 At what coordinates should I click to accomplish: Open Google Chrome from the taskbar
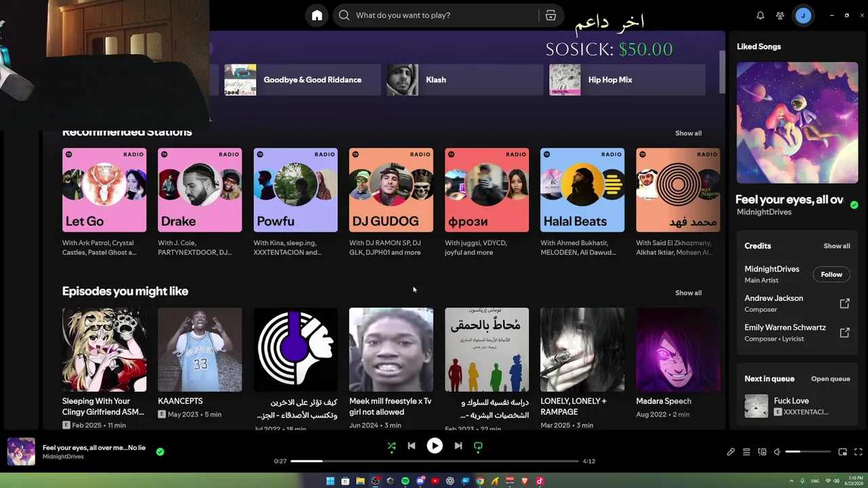click(x=479, y=481)
